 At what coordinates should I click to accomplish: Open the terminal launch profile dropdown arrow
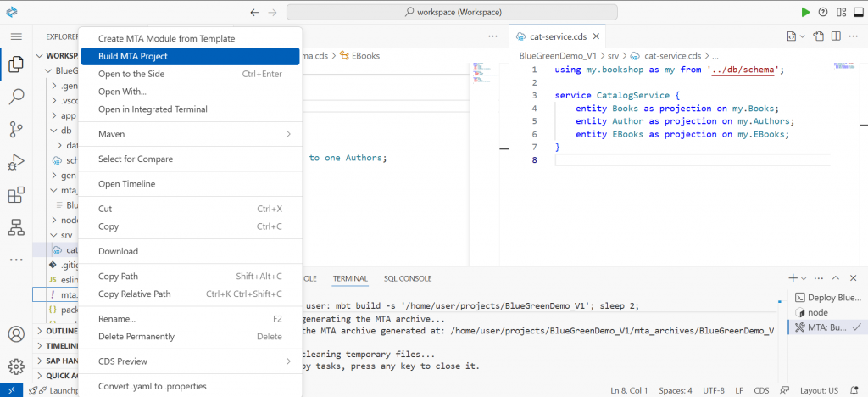[x=804, y=278]
